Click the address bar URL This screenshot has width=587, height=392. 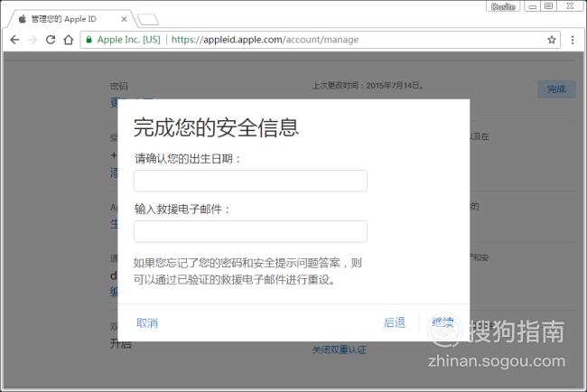click(265, 40)
